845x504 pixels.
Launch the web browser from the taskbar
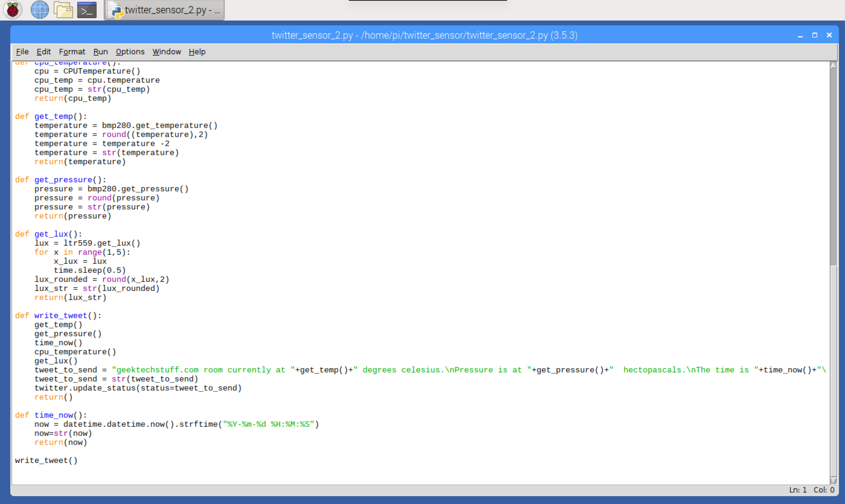40,10
